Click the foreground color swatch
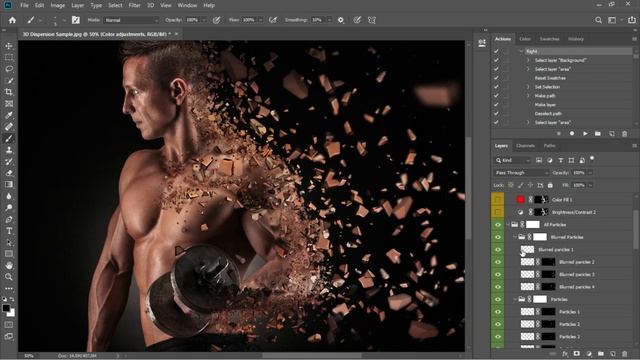This screenshot has height=360, width=640. pyautogui.click(x=6, y=308)
